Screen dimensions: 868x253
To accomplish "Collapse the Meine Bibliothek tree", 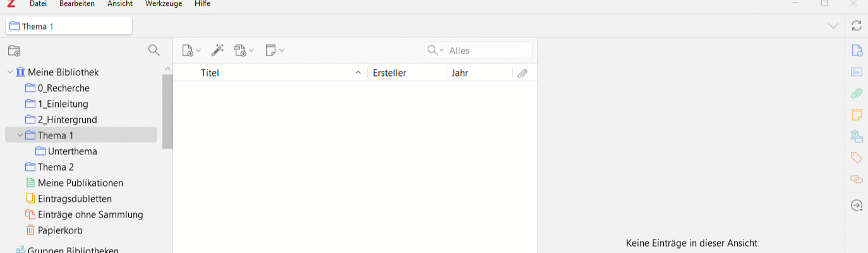I will 10,72.
